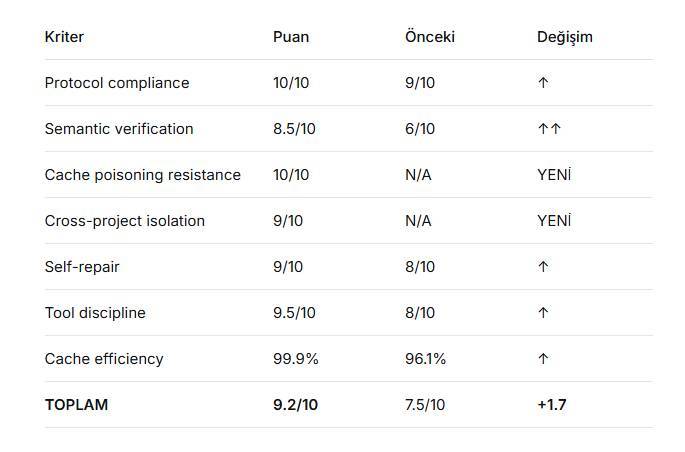This screenshot has height=452, width=685.
Task: Select the Kriter column header
Action: 64,37
